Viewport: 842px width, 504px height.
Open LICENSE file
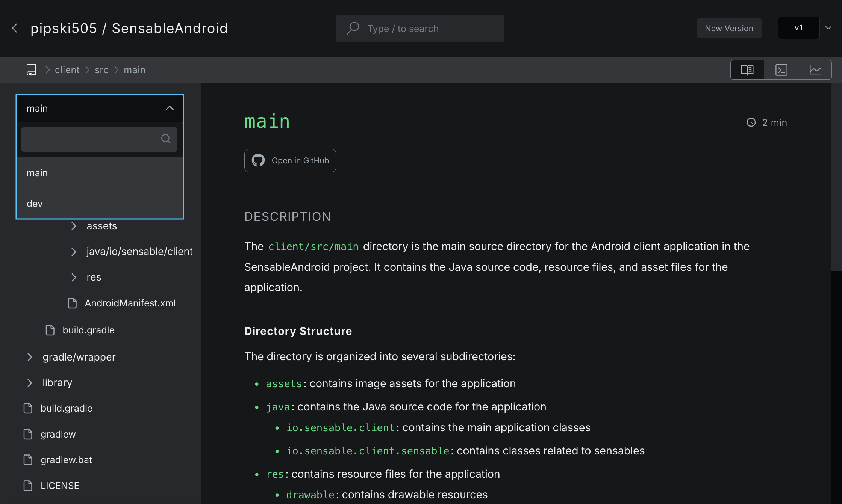pos(60,486)
